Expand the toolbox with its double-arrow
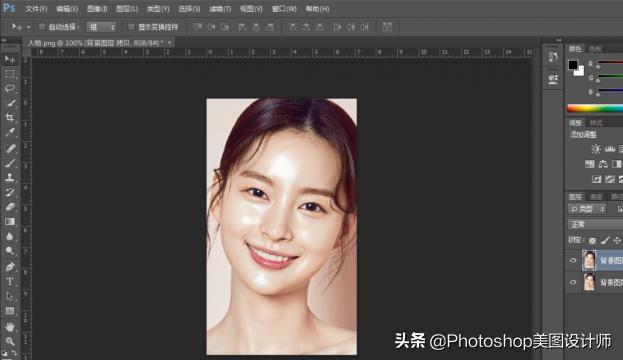Image resolution: width=623 pixels, height=360 pixels. 4,40
